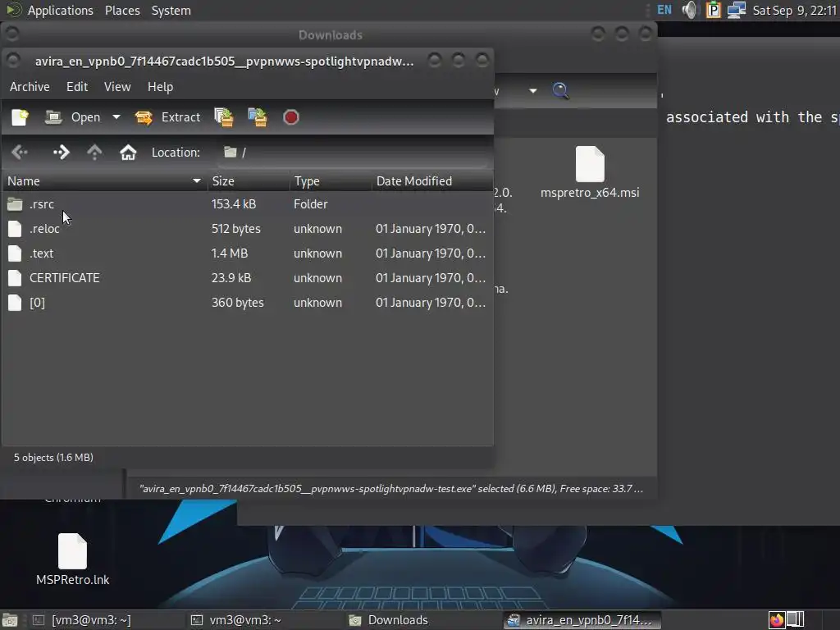Click Extract in the archive toolbar
The height and width of the screenshot is (630, 840).
pos(167,117)
